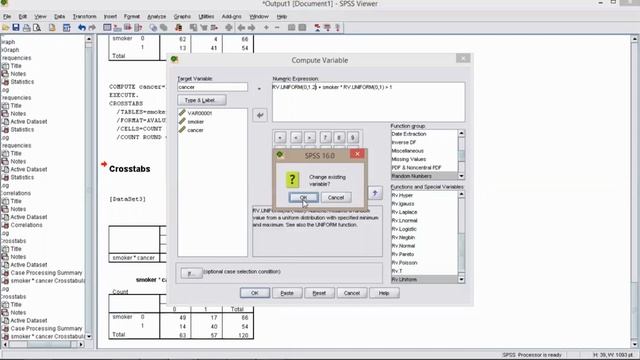Select Missing Values in Function group list
The width and height of the screenshot is (640, 360).
click(x=409, y=159)
